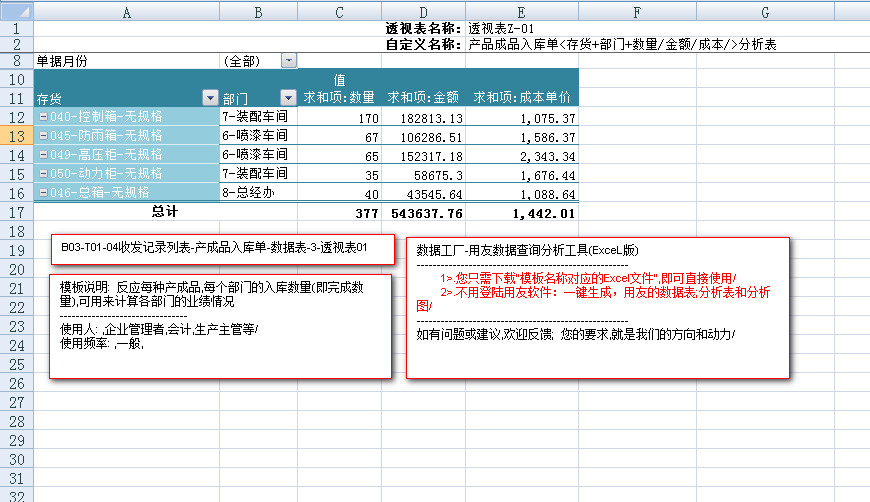
Task: Collapse the 046-总箱-无规格 row group
Action: coord(42,193)
